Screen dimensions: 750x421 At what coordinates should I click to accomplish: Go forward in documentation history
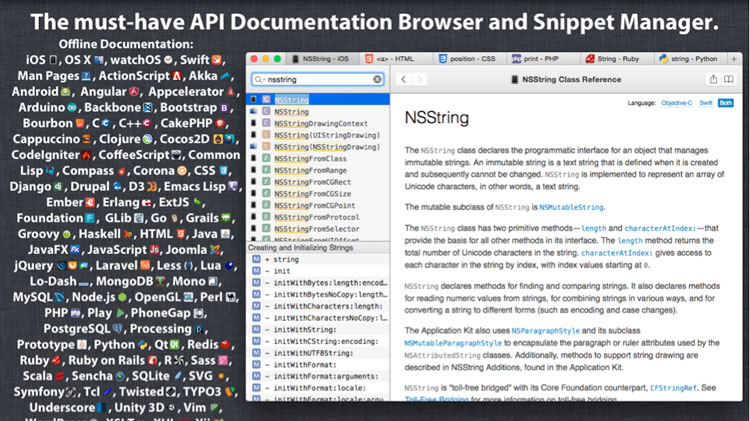click(x=419, y=79)
